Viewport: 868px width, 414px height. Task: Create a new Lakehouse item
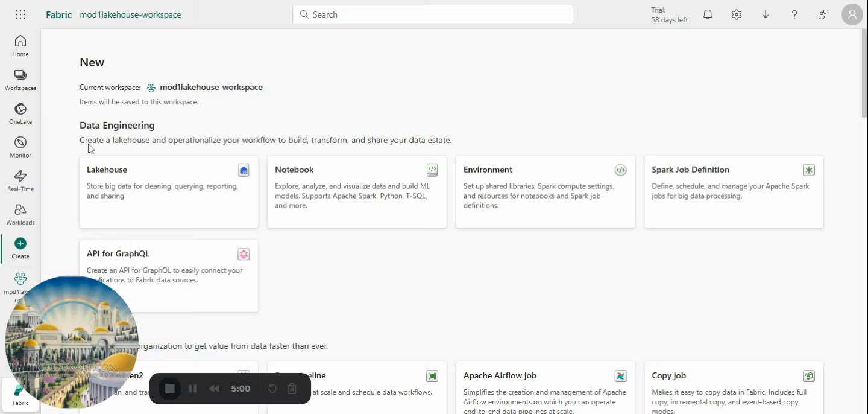pyautogui.click(x=168, y=191)
